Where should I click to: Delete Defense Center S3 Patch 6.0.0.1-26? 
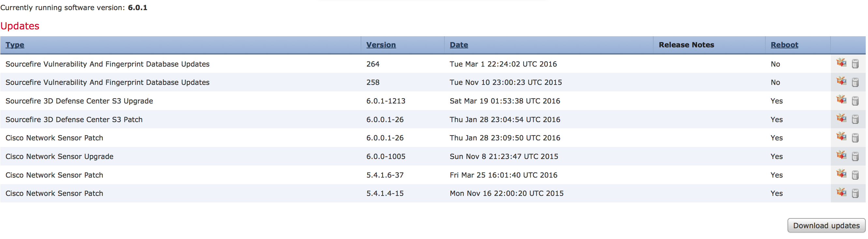[x=855, y=119]
